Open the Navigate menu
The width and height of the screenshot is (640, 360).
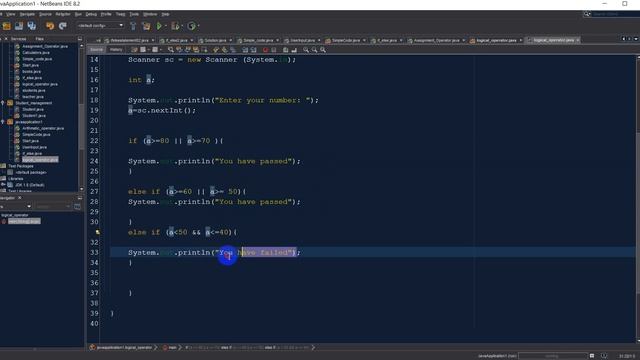[x=27, y=14]
